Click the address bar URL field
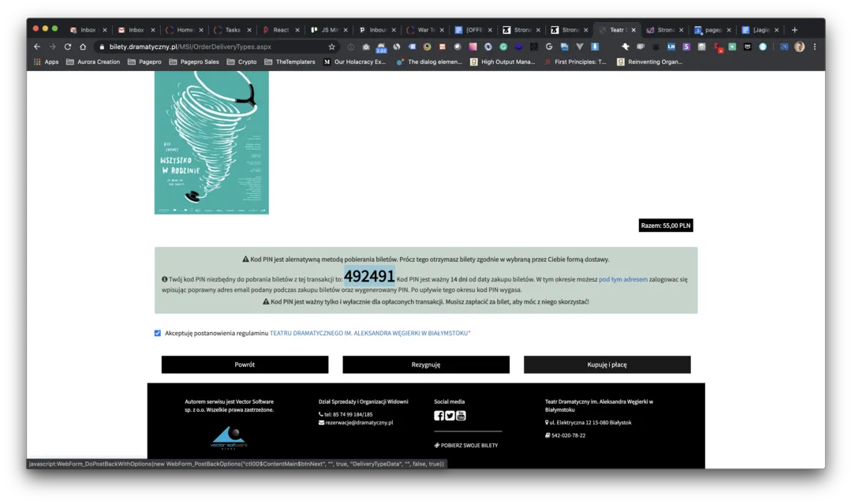The width and height of the screenshot is (852, 504). pos(215,47)
